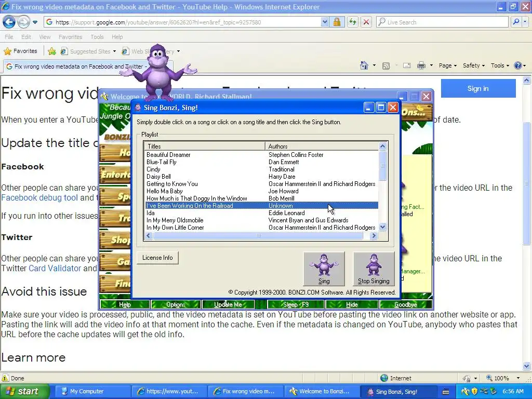Open the Card Validator link
The height and width of the screenshot is (399, 532).
pos(55,268)
